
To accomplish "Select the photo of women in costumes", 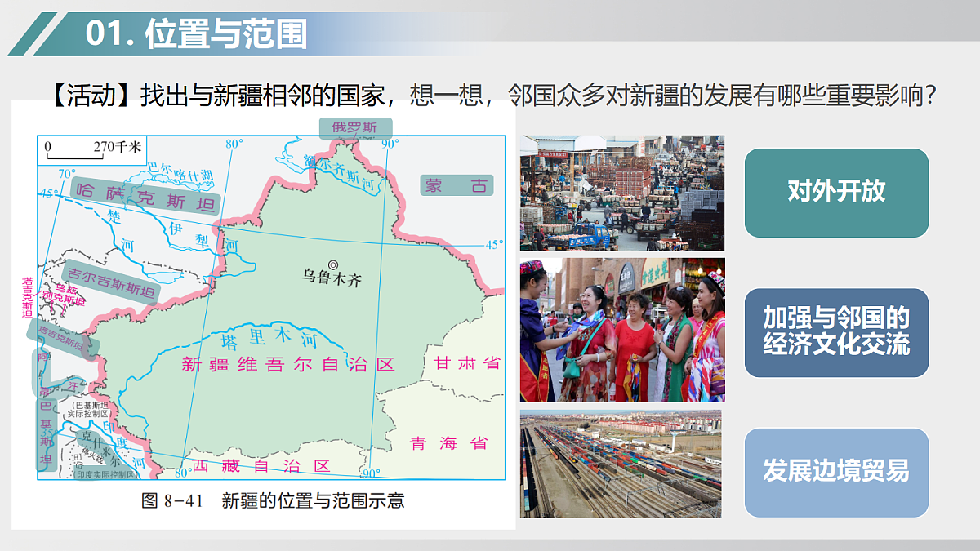I will click(x=622, y=331).
